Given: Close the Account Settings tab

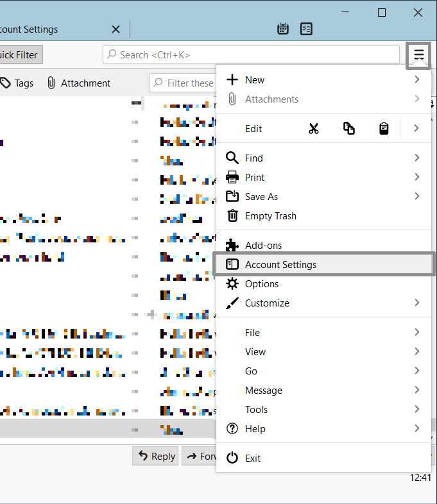Looking at the screenshot, I should tap(116, 29).
